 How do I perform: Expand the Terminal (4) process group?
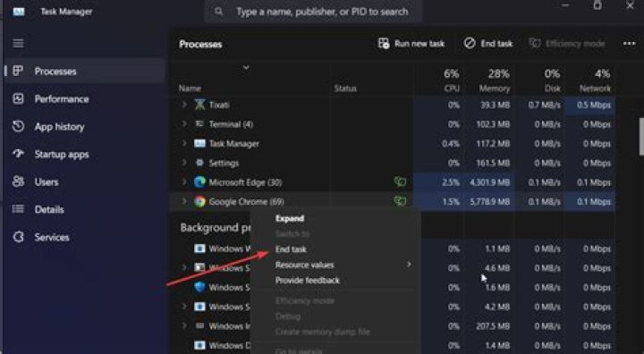(x=184, y=123)
